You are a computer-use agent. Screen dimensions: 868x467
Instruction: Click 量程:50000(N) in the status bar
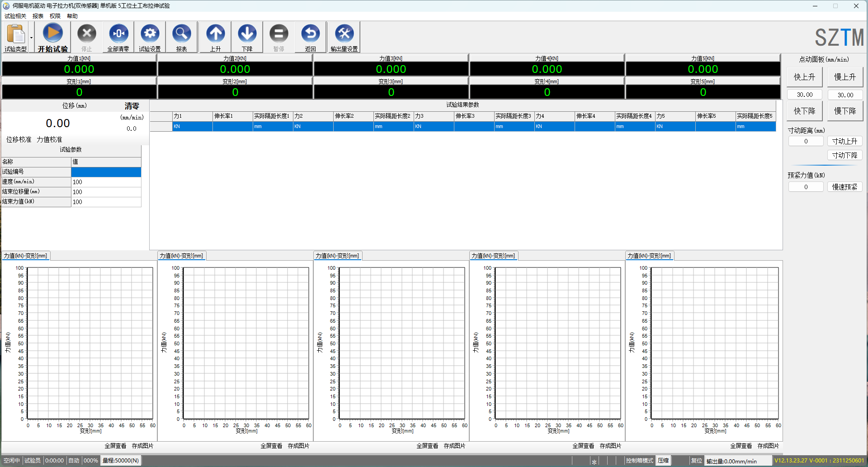[x=120, y=461]
